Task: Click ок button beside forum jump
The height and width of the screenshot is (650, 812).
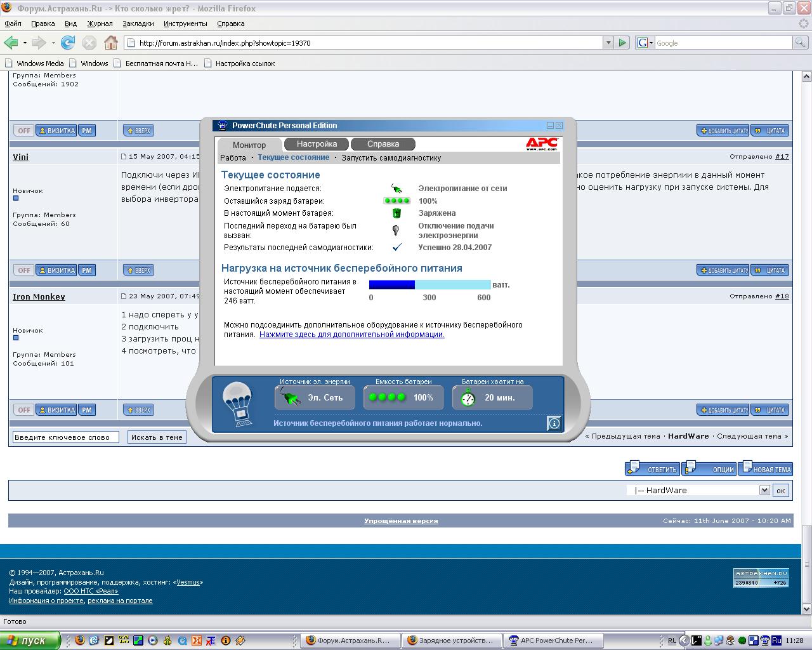Action: [x=781, y=490]
